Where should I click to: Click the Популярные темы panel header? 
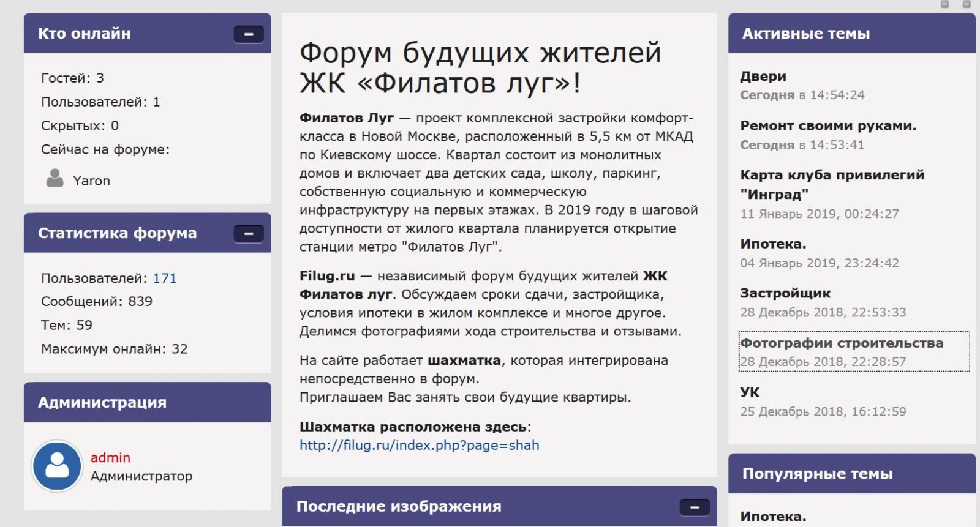pyautogui.click(x=852, y=474)
